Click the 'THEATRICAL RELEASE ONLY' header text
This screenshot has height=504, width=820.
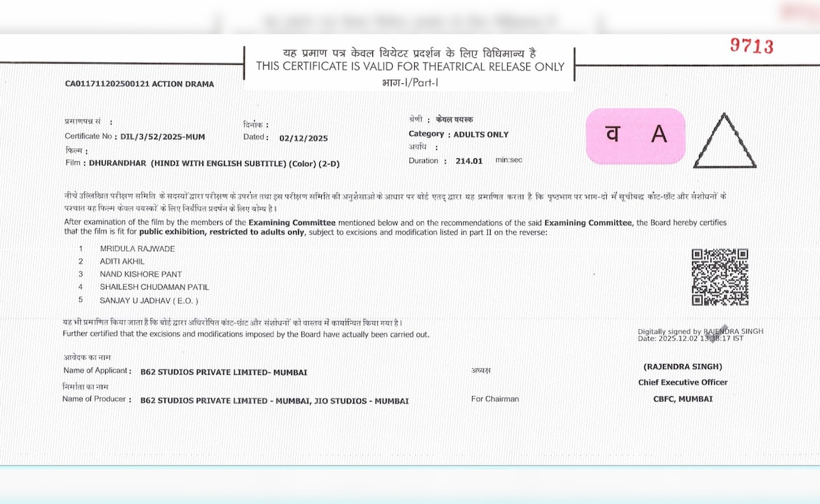pos(411,67)
